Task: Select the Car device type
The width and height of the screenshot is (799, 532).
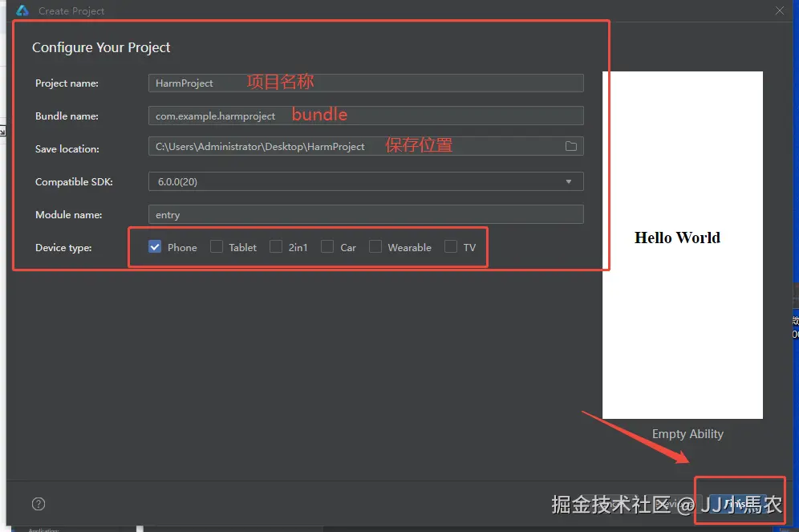Action: coord(326,246)
